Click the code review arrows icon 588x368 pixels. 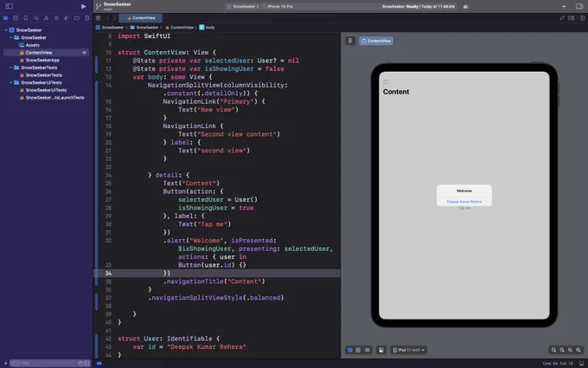click(x=562, y=18)
